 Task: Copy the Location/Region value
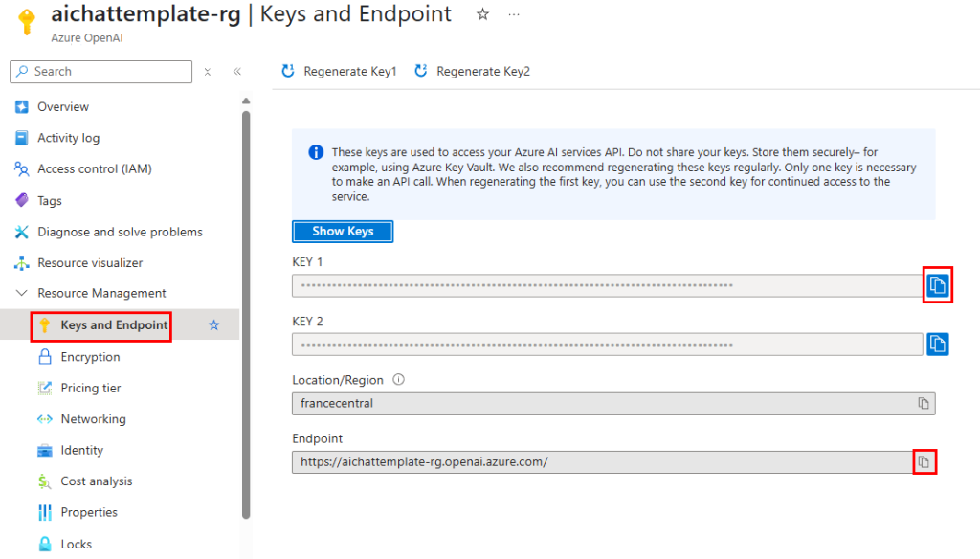[x=924, y=403]
